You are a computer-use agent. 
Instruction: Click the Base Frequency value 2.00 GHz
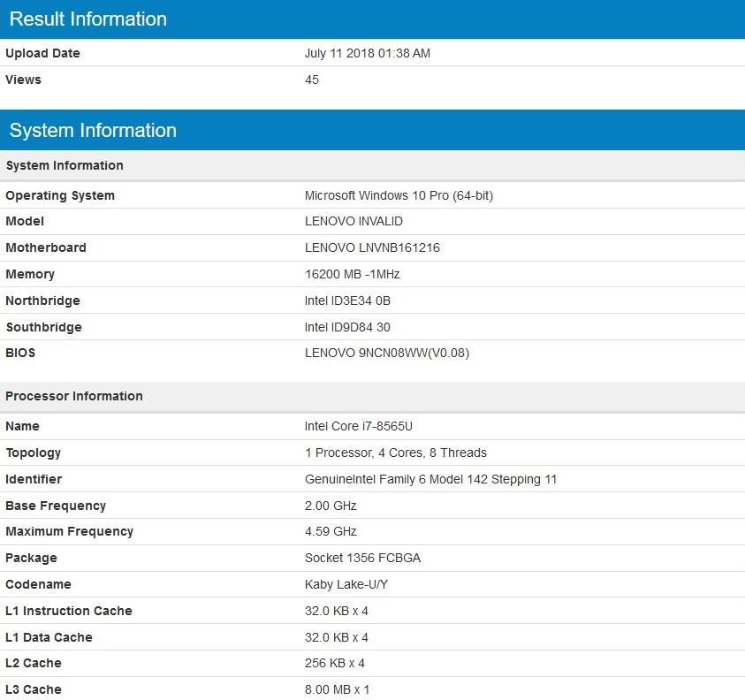click(x=331, y=505)
